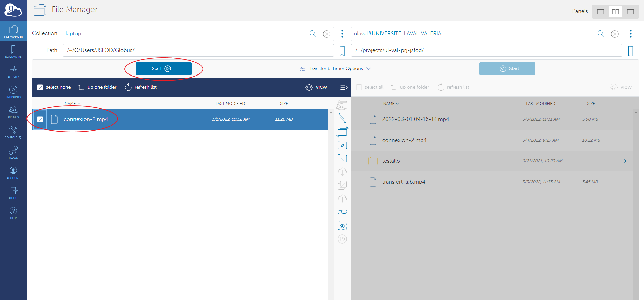This screenshot has height=300, width=644.
Task: Open Help in sidebar
Action: tap(13, 213)
